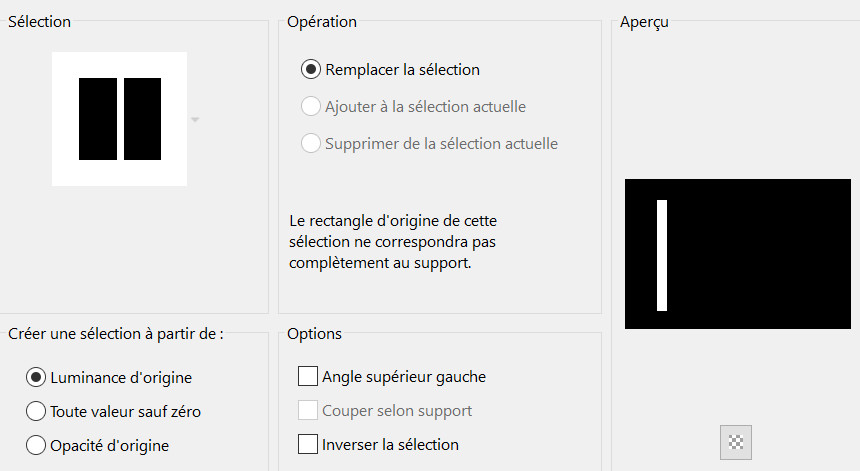860x471 pixels.
Task: Click the white vertical bar in the preview
Action: tap(662, 255)
